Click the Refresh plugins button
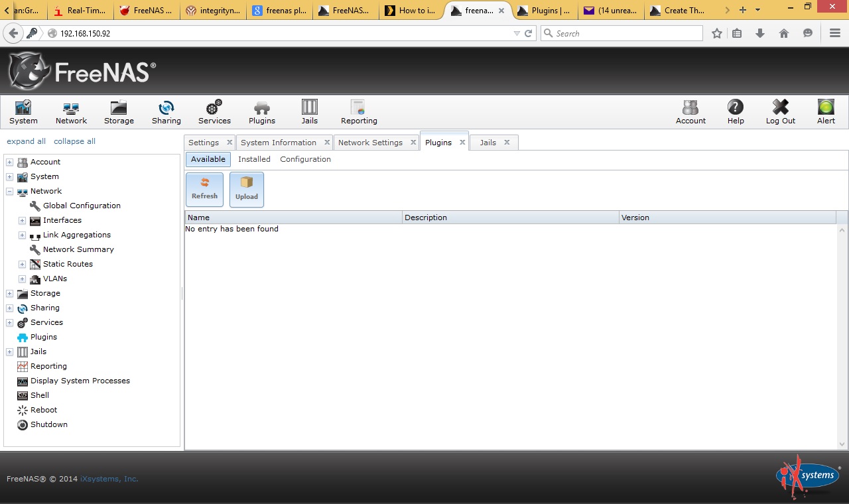The image size is (849, 504). coord(204,189)
